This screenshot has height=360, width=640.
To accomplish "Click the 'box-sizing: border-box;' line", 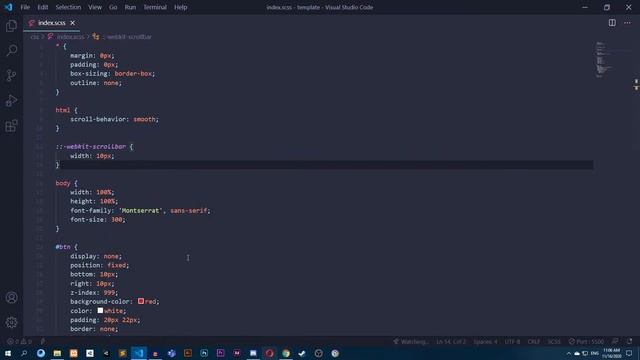I will click(113, 73).
